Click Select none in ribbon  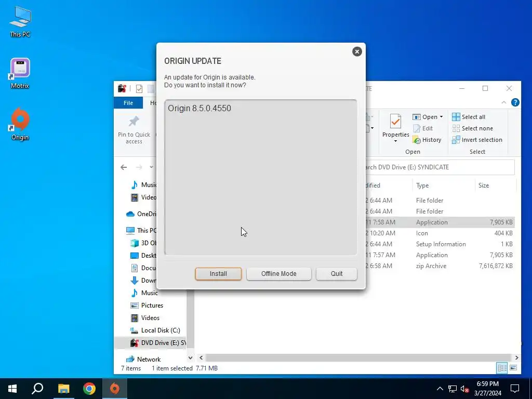click(x=472, y=128)
